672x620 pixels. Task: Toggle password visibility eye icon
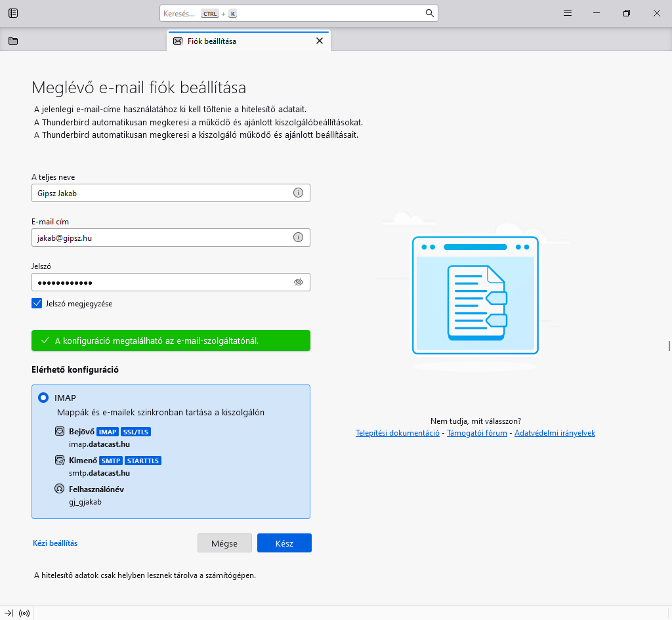(x=299, y=282)
